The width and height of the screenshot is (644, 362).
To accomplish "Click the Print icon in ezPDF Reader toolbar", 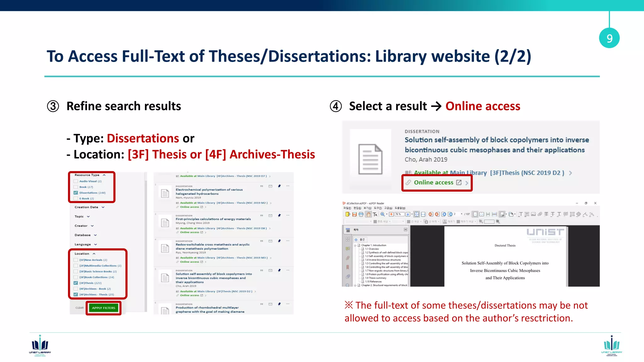I will (x=361, y=214).
